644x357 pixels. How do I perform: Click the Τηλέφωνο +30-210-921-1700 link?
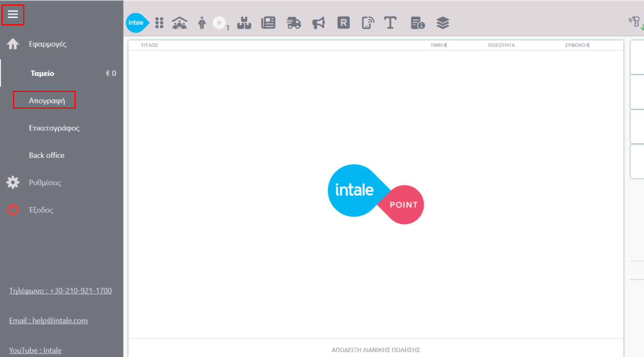point(60,291)
